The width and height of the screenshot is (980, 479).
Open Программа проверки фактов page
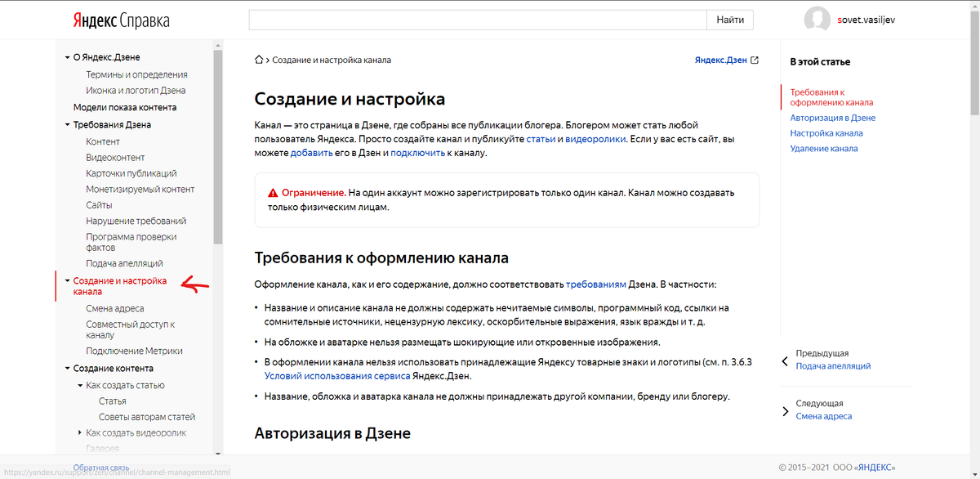(x=131, y=242)
